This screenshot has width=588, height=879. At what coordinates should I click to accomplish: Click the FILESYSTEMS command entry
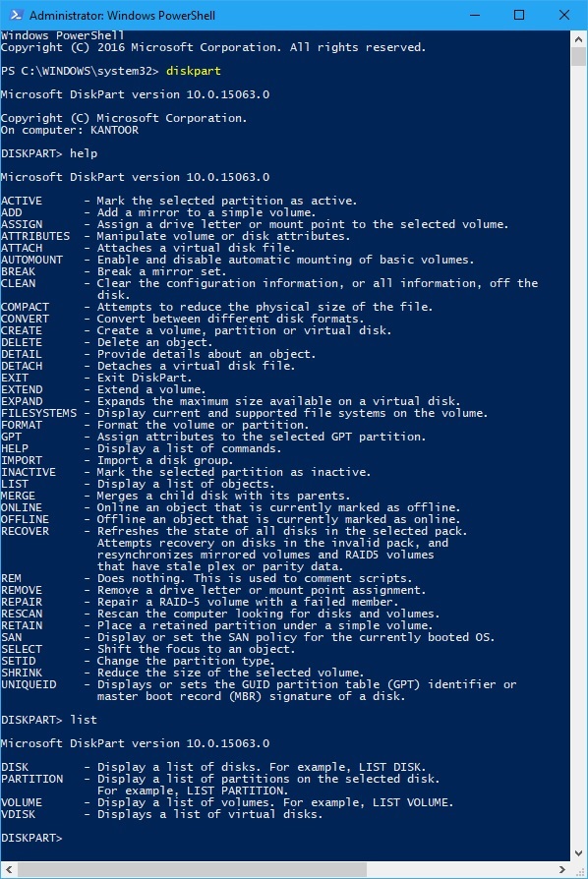click(x=245, y=413)
